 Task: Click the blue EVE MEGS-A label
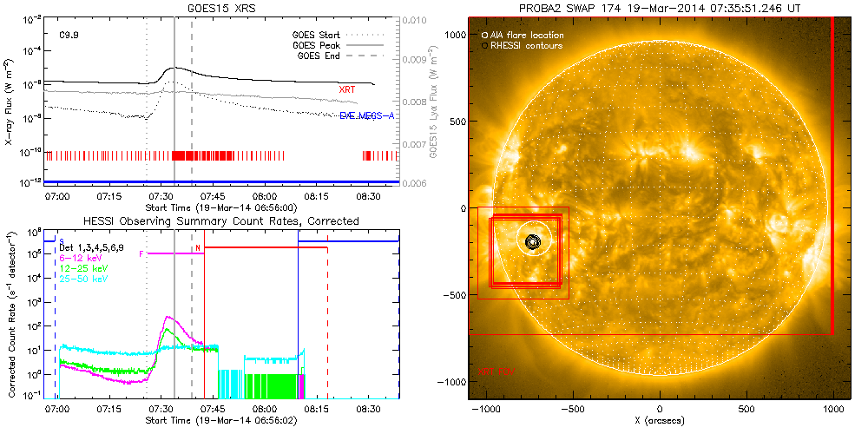tap(367, 115)
